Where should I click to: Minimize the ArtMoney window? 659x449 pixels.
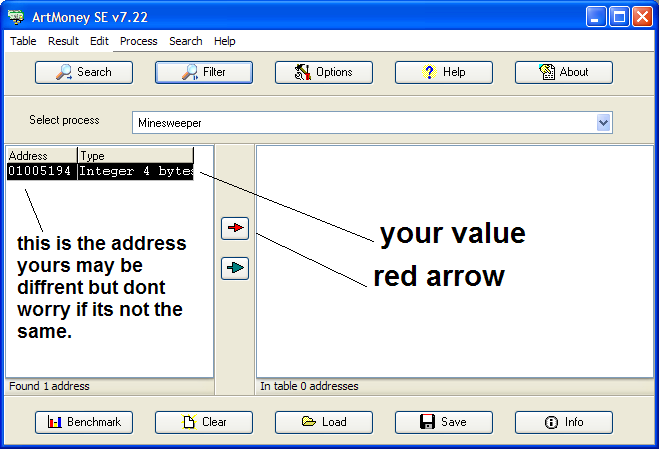pyautogui.click(x=596, y=17)
